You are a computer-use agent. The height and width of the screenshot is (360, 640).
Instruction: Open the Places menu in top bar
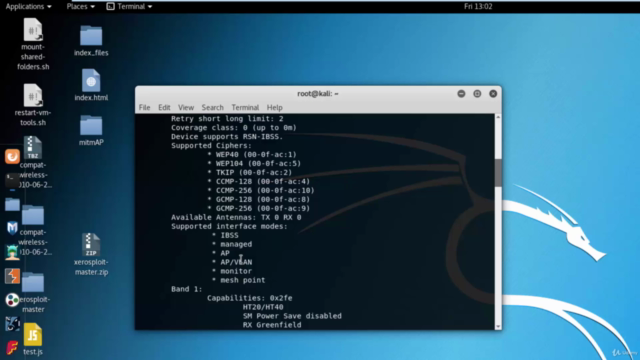pyautogui.click(x=80, y=7)
